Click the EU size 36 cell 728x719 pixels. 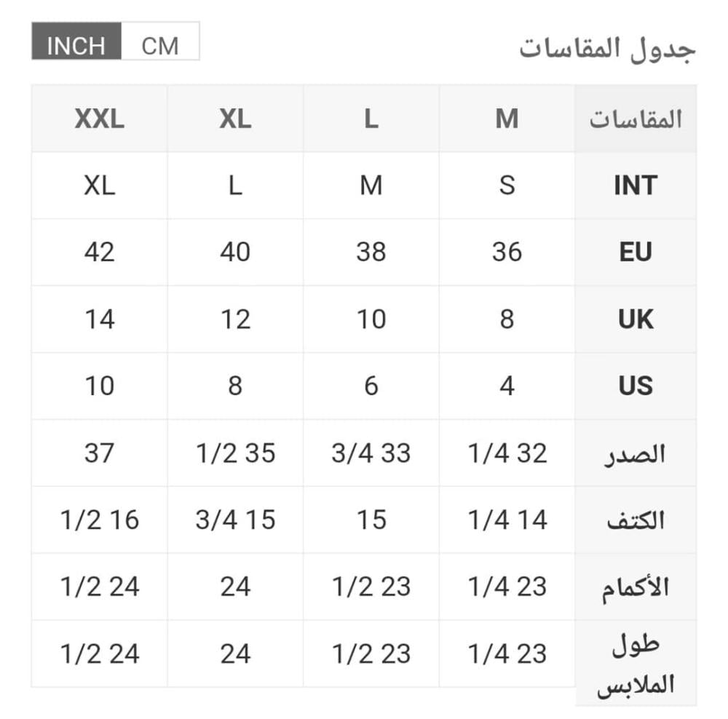point(507,253)
